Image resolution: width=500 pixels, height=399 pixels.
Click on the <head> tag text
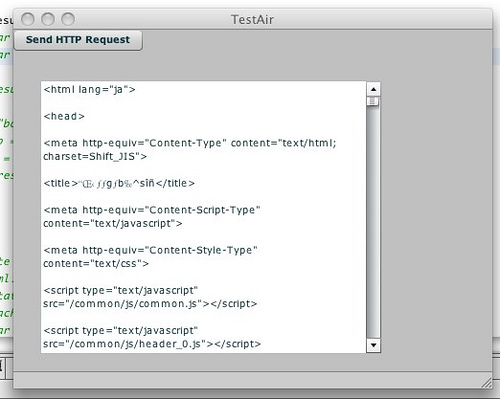[64, 116]
